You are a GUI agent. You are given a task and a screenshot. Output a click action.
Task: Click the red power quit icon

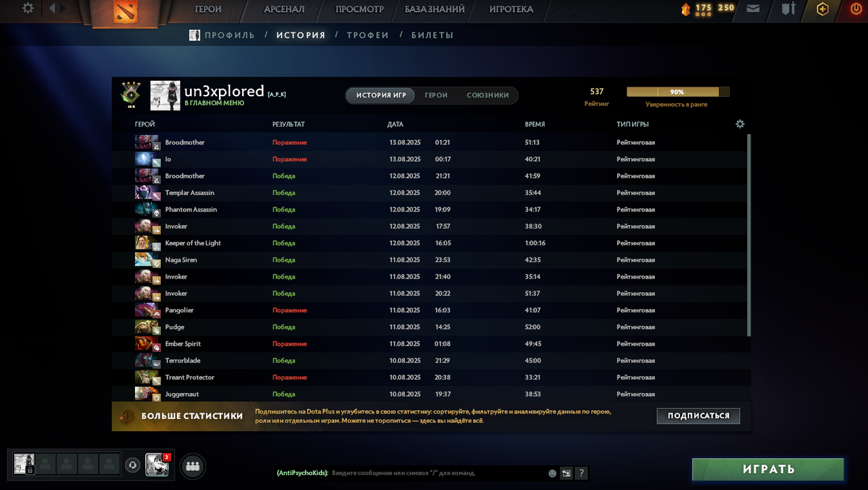coord(856,9)
